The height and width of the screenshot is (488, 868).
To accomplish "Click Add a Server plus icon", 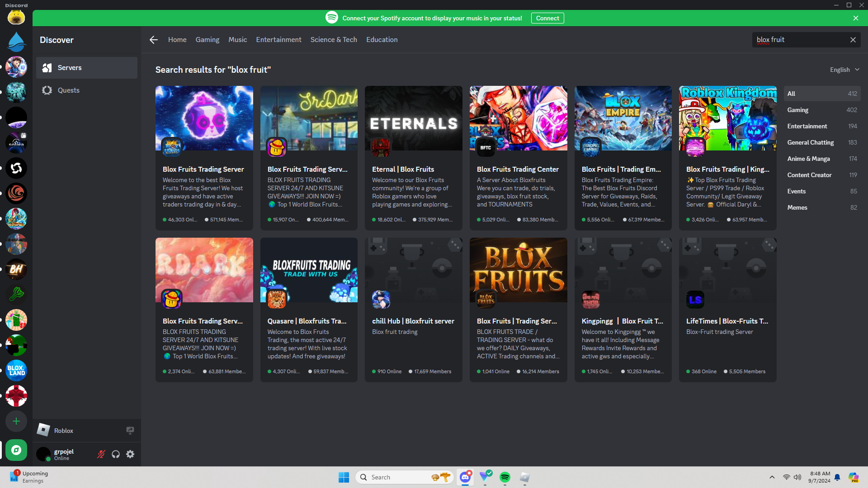I will 16,421.
